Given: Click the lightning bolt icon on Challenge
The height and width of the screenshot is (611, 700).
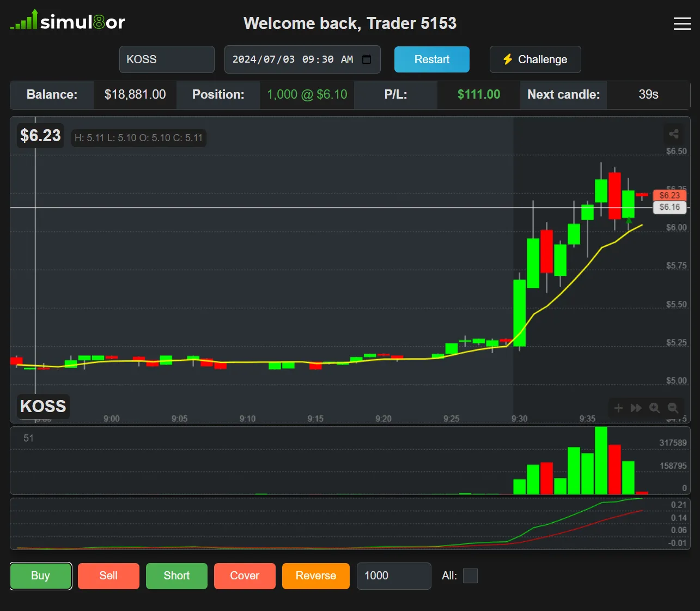Looking at the screenshot, I should pos(508,59).
